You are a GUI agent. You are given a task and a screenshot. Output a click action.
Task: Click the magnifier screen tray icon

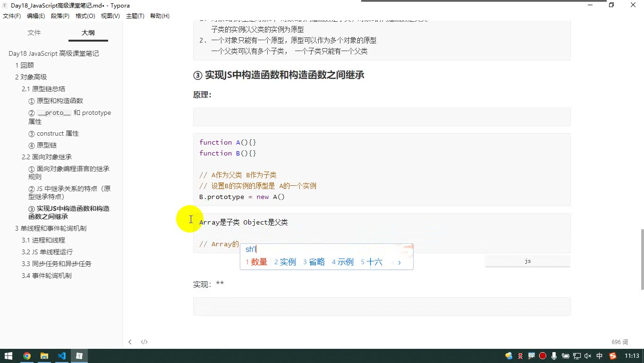coord(531,356)
